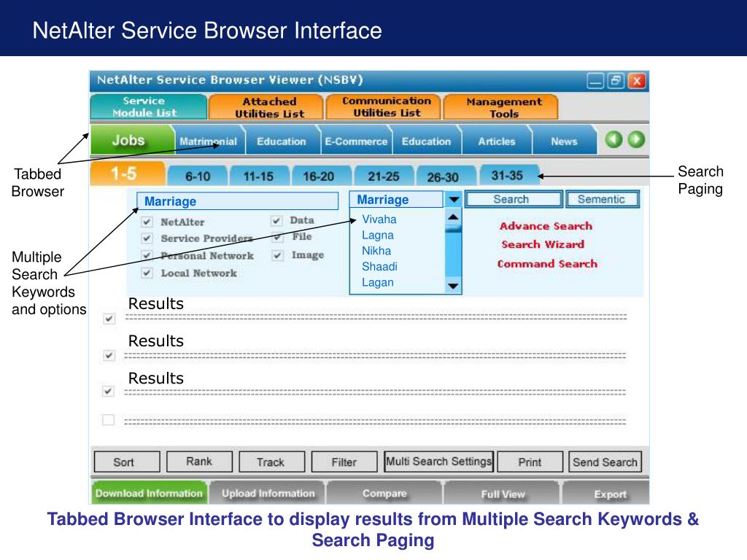
Task: Check the empty fourth result checkbox
Action: pyautogui.click(x=109, y=419)
